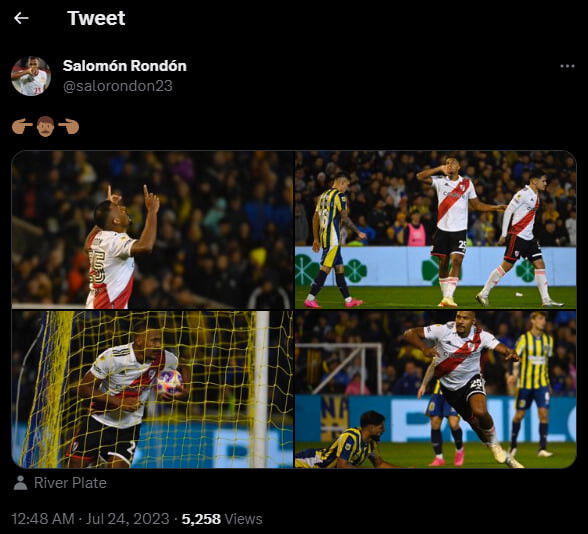Open photo of player cupping ear
The image size is (588, 534).
click(x=436, y=230)
